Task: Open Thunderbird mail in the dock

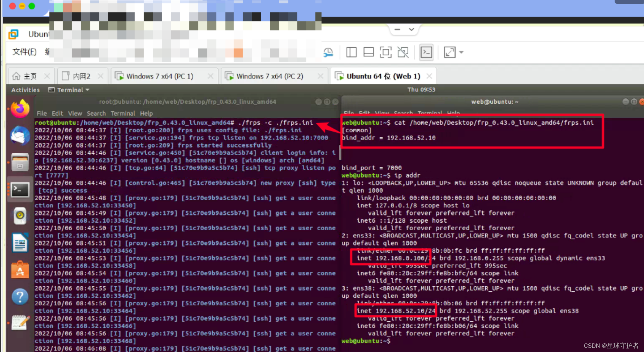Action: coord(20,136)
